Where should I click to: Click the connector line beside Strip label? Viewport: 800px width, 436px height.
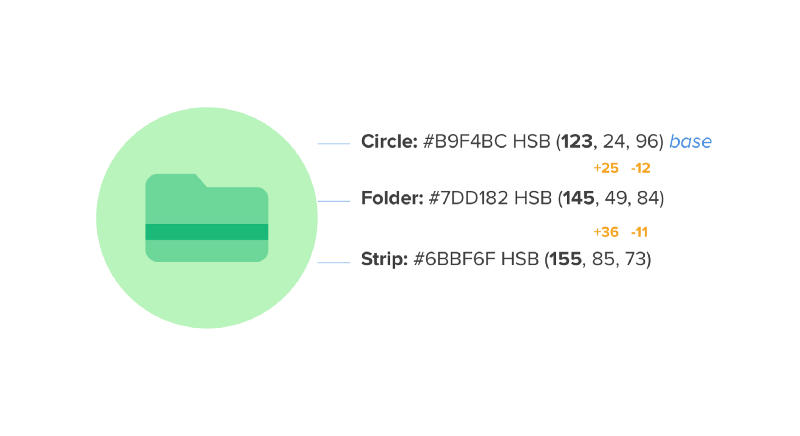point(333,263)
